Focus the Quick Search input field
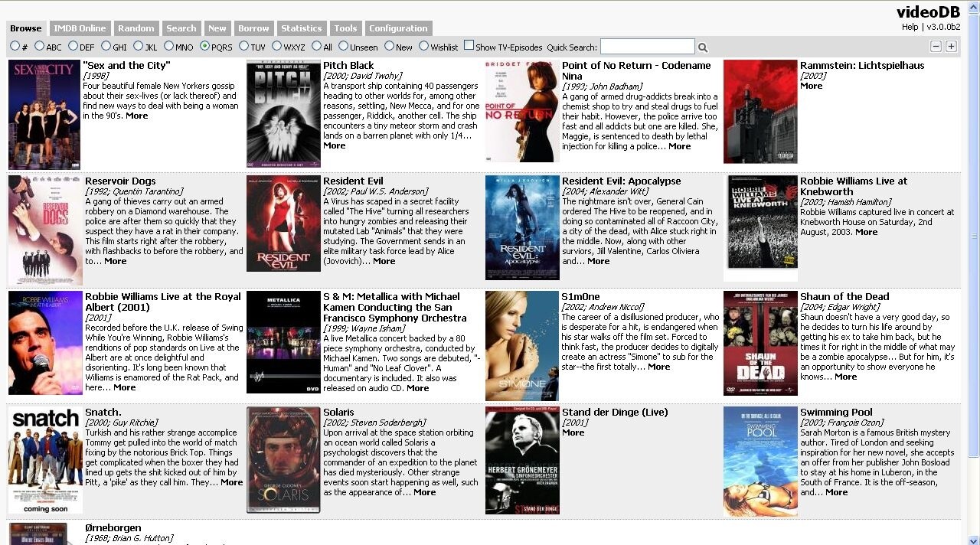Viewport: 980px width, 545px height. tap(647, 47)
